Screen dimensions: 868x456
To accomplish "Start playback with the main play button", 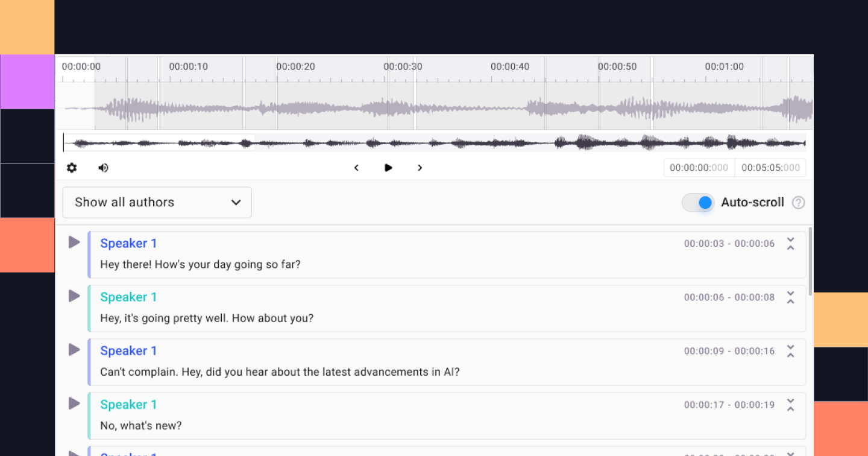I will point(388,168).
